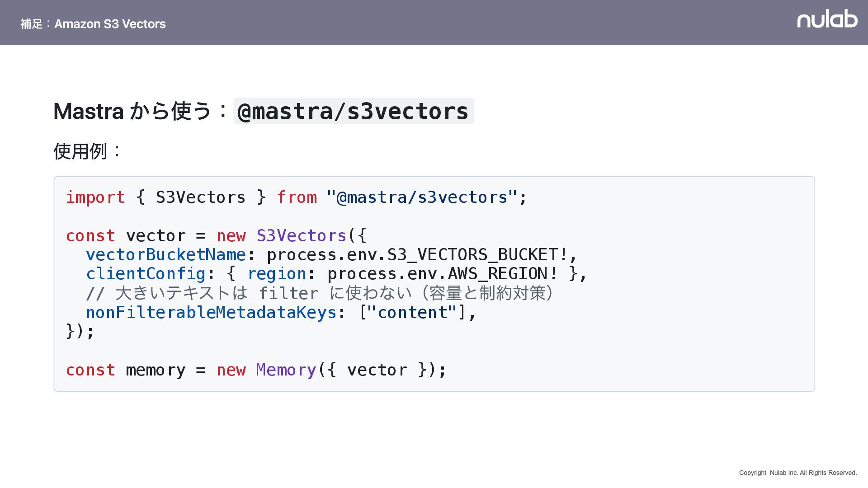Click the 'Mastra から使う' heading text
Screen dimensions: 868x488
pyautogui.click(x=132, y=111)
